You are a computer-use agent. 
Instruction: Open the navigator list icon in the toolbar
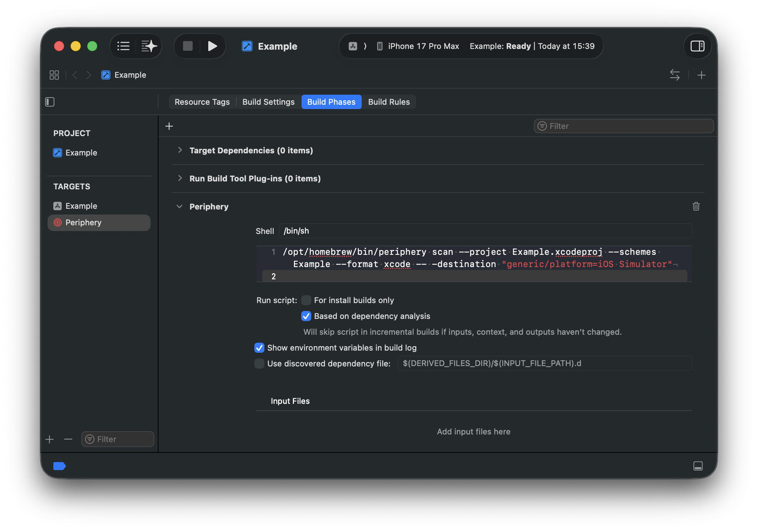tap(123, 46)
